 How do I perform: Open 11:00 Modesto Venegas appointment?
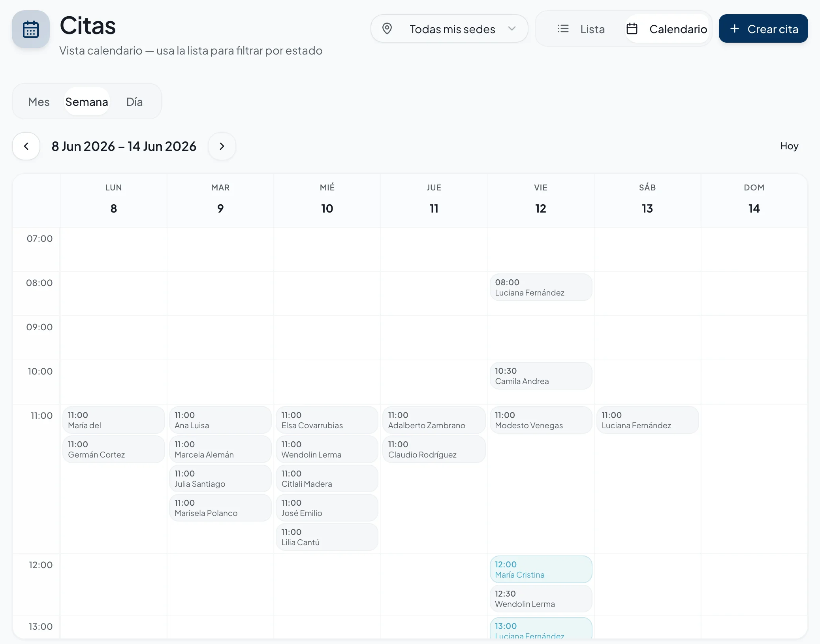[541, 420]
